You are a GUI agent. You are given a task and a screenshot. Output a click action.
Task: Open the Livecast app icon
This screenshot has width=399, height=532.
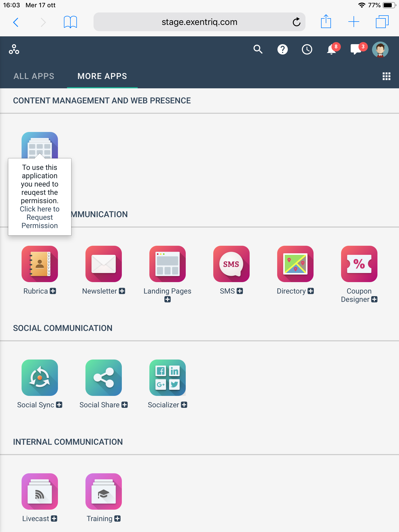click(x=39, y=491)
